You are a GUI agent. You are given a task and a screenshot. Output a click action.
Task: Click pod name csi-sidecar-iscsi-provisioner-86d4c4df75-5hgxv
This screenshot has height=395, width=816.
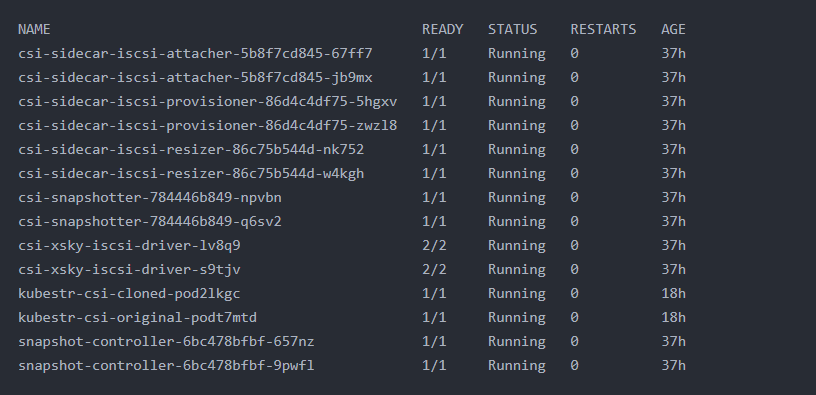pyautogui.click(x=208, y=101)
